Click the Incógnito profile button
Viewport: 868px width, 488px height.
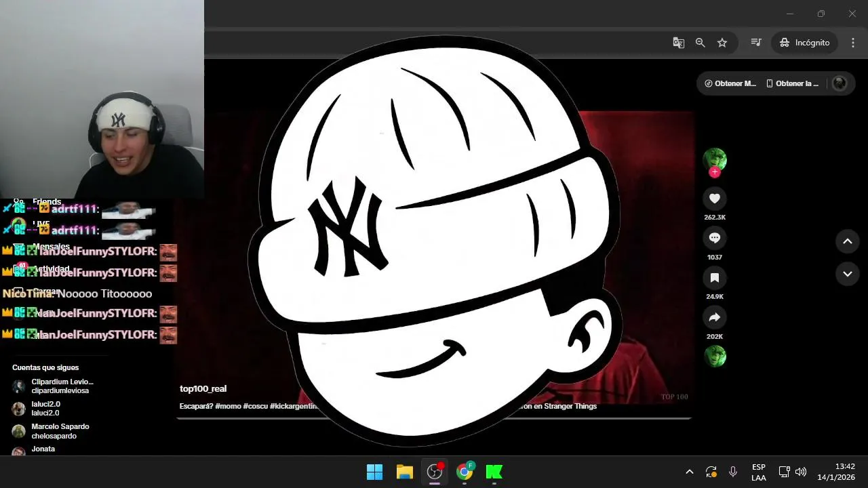[x=805, y=43]
